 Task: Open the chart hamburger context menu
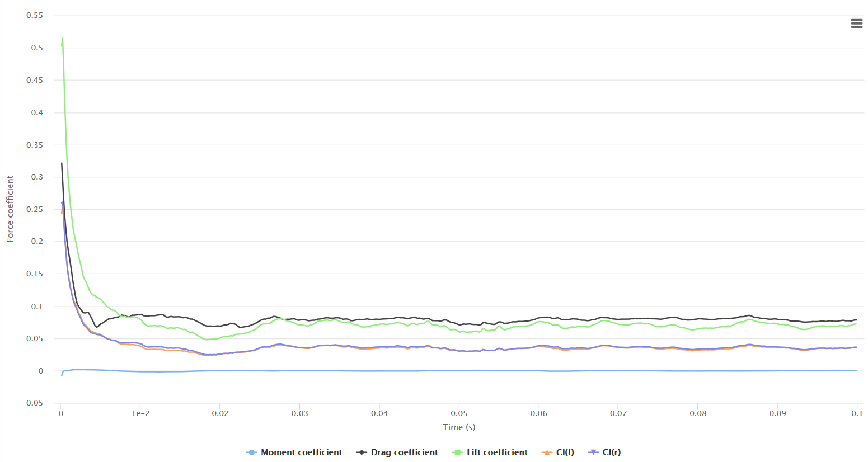tap(856, 23)
